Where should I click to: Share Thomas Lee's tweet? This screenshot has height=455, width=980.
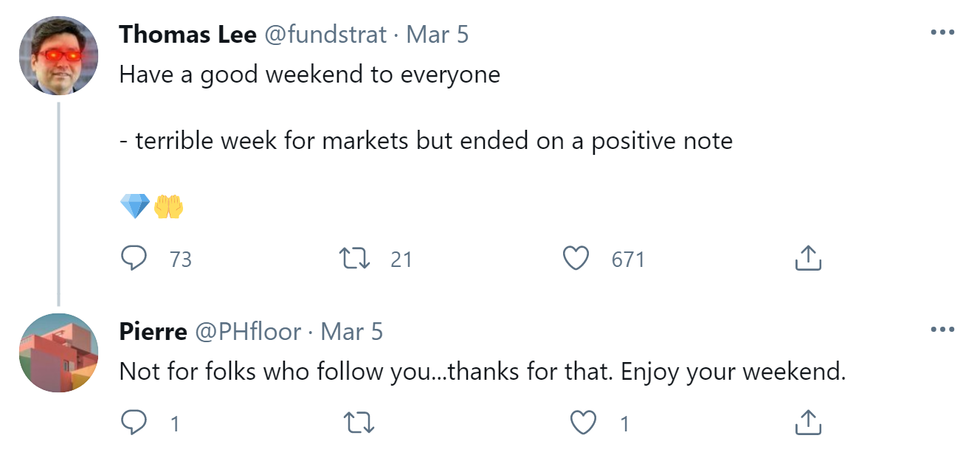pyautogui.click(x=808, y=259)
